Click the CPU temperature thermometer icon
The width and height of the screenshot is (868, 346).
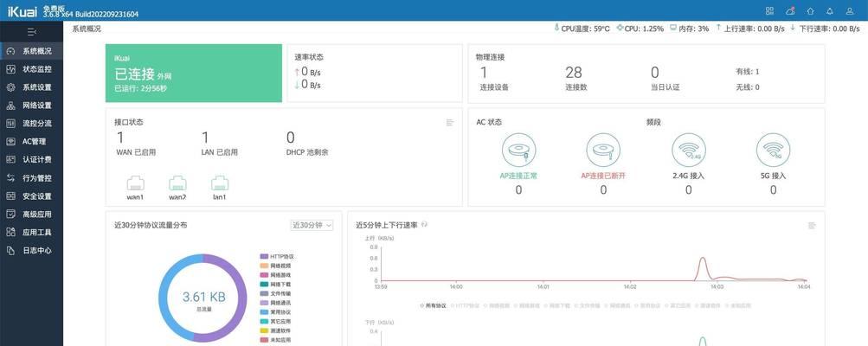pos(556,28)
